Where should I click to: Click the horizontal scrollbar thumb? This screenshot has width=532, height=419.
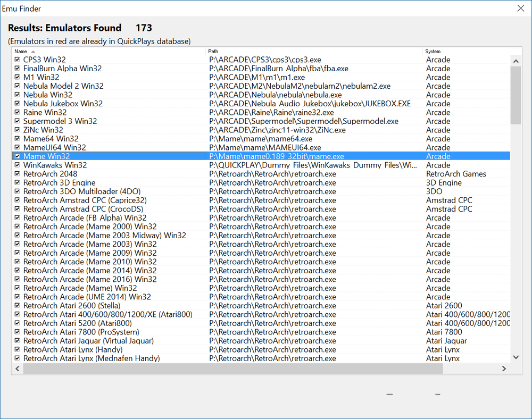[x=233, y=368]
